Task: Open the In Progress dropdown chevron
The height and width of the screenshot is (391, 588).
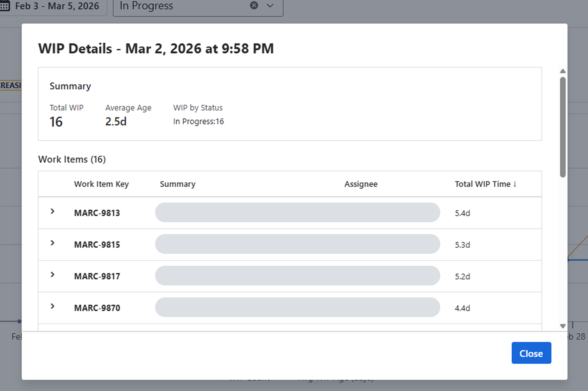Action: tap(270, 5)
